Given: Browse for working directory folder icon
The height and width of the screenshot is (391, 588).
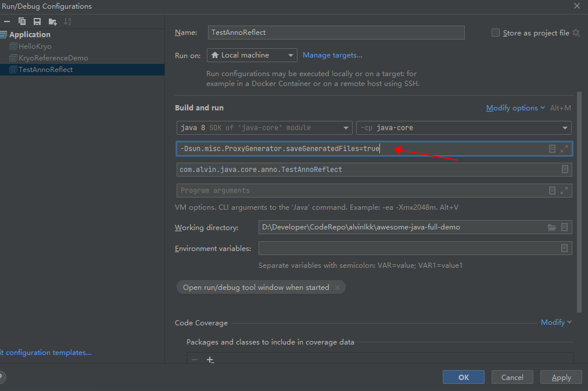Looking at the screenshot, I should click(551, 227).
